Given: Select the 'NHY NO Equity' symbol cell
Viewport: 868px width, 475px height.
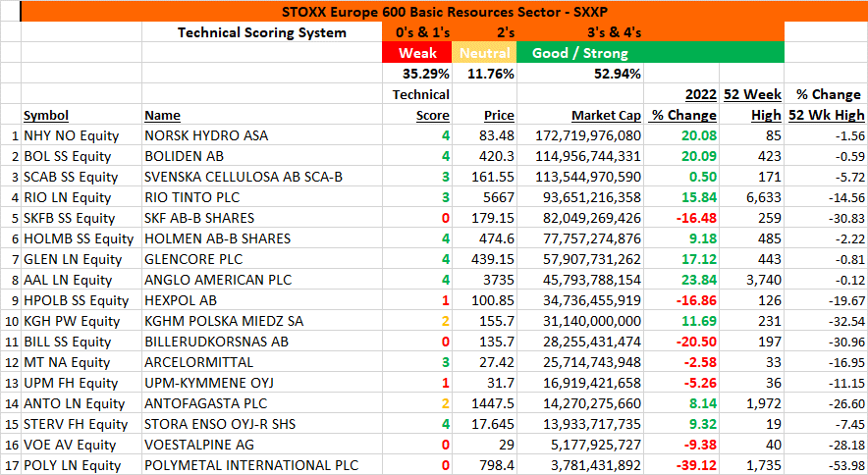Looking at the screenshot, I should click(x=81, y=135).
